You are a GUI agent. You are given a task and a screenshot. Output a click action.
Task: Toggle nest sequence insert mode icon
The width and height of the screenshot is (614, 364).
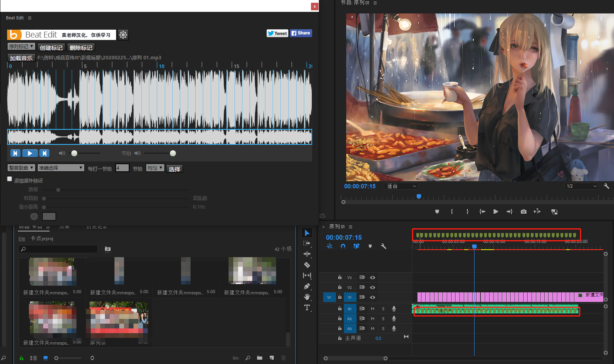tap(330, 246)
